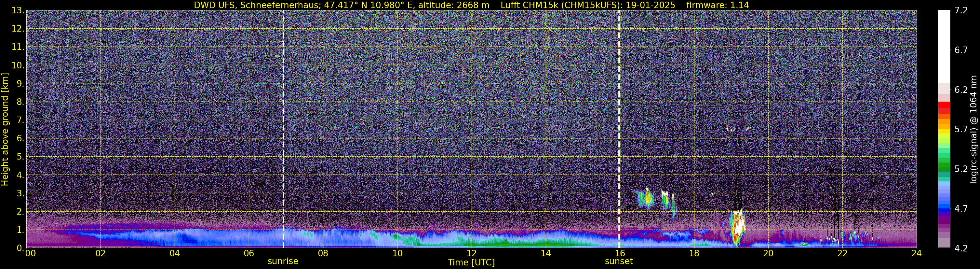Click the height-axis tick label "7."
This screenshot has height=269, width=980.
tap(20, 120)
